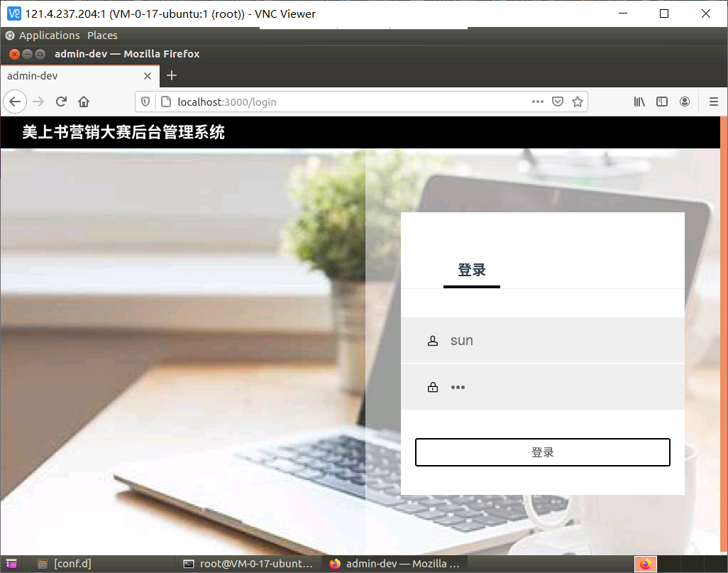
Task: Click the Firefox back arrow button
Action: point(15,102)
